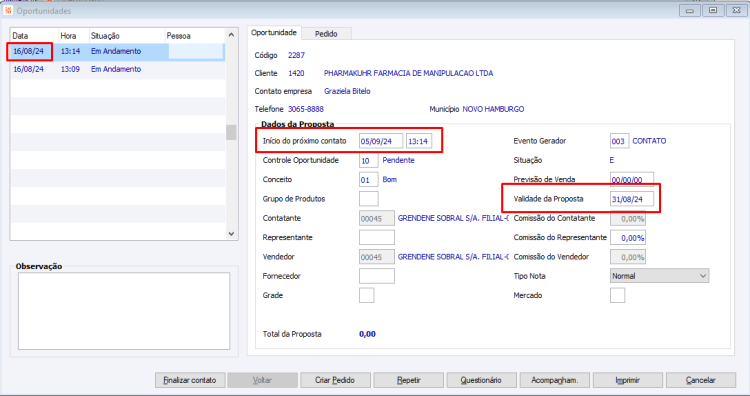This screenshot has height=396, width=750.
Task: Click the CONTATO event text
Action: pyautogui.click(x=649, y=141)
